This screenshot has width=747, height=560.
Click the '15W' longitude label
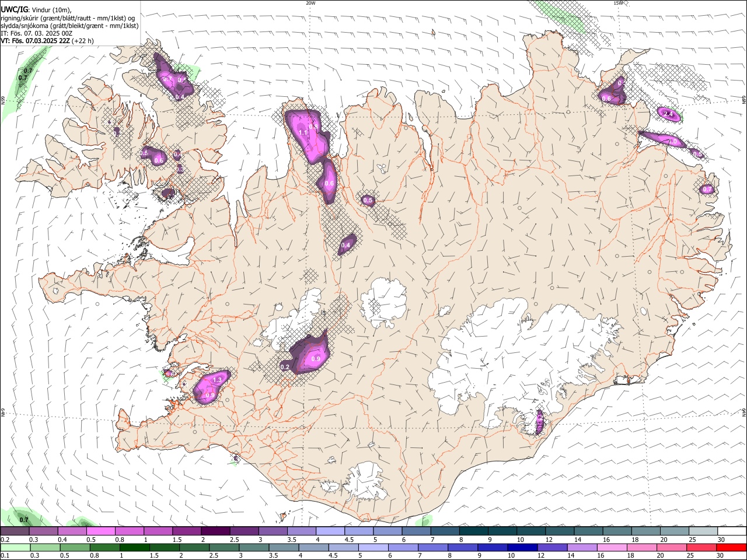pos(617,3)
